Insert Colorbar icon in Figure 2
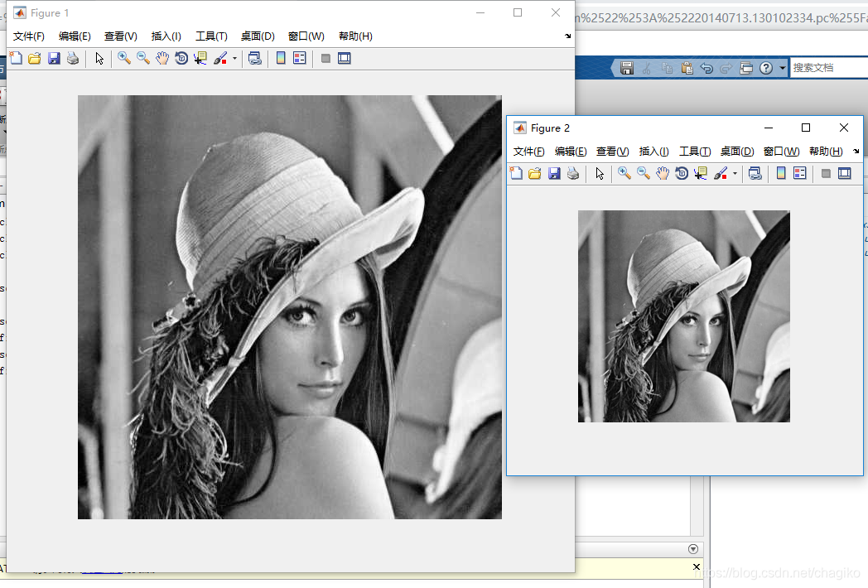 (781, 173)
